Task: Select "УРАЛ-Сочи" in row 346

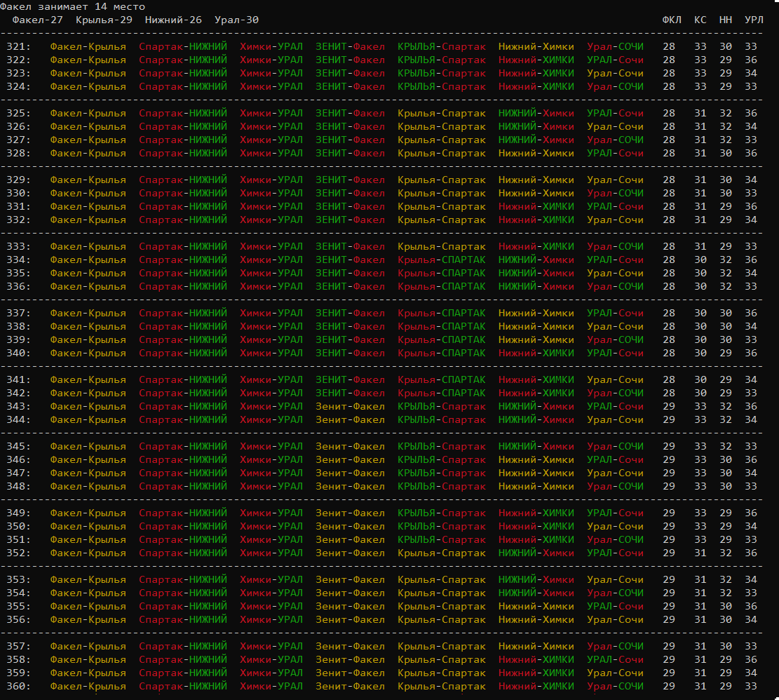Action: [615, 460]
